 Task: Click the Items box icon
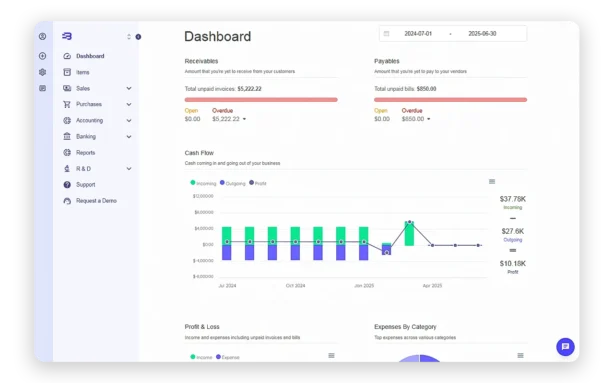coord(67,72)
